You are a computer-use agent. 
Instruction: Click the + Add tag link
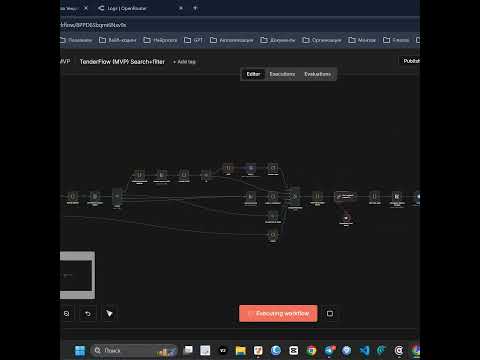(x=184, y=62)
